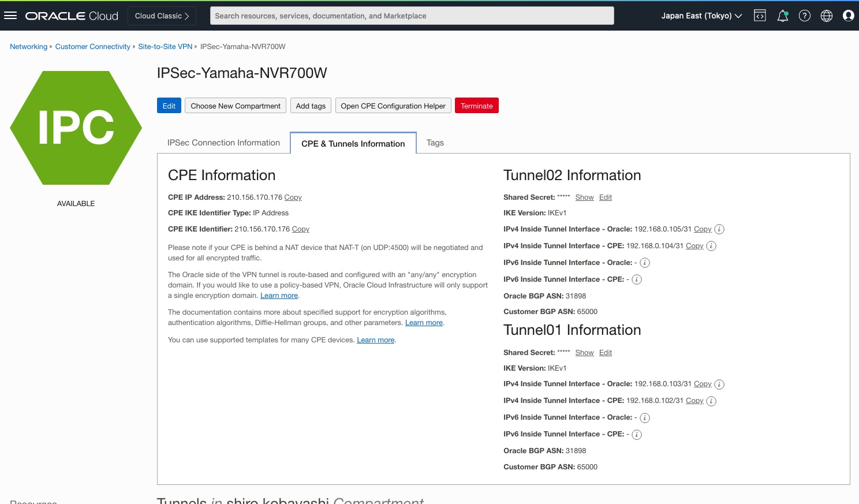Open the Tags tab
The width and height of the screenshot is (859, 504).
pyautogui.click(x=435, y=143)
